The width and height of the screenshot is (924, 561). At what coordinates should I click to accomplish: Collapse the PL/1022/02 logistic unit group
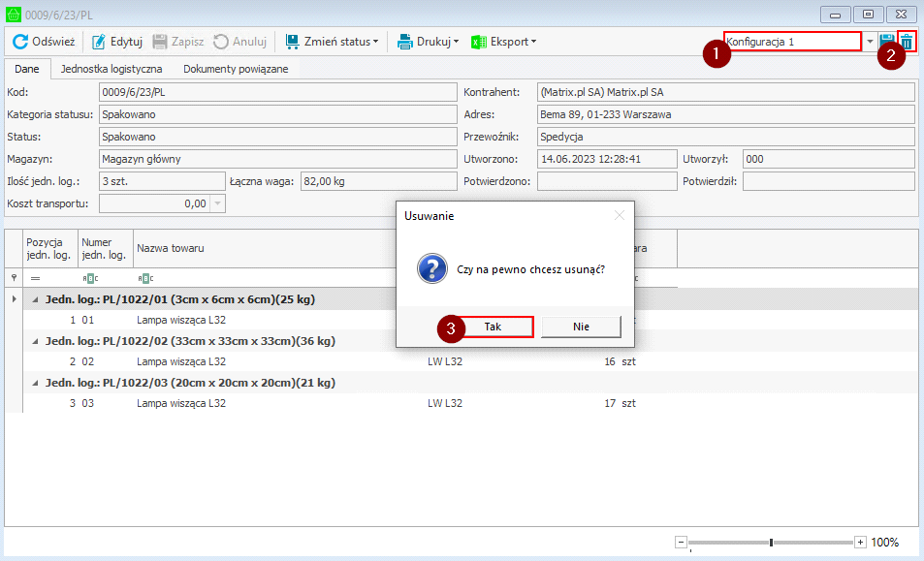pyautogui.click(x=36, y=341)
